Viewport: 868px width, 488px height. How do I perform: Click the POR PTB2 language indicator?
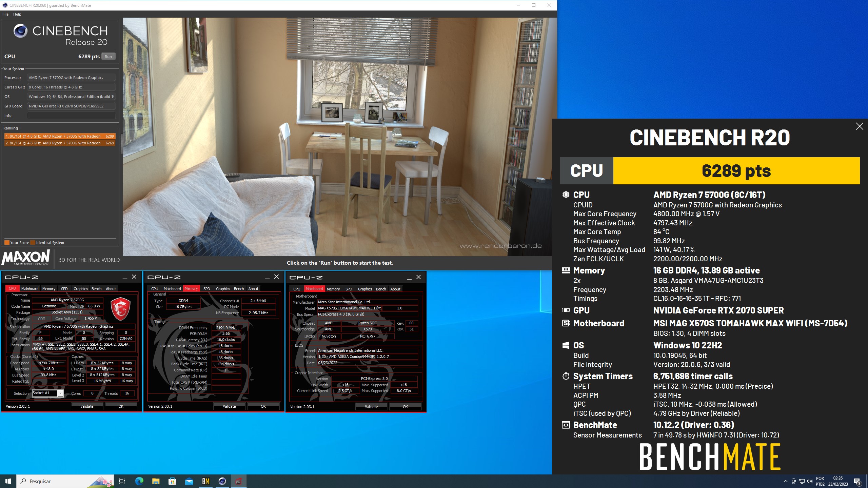[x=820, y=481]
